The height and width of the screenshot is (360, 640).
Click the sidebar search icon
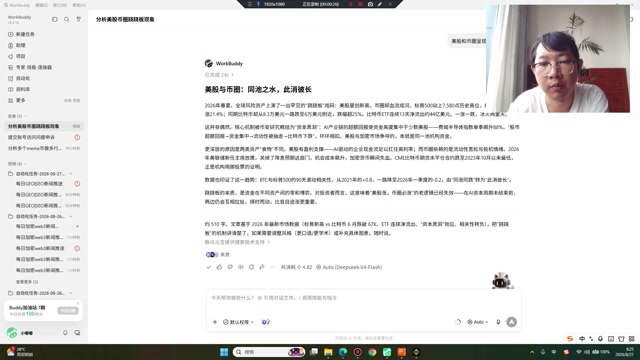tap(67, 19)
